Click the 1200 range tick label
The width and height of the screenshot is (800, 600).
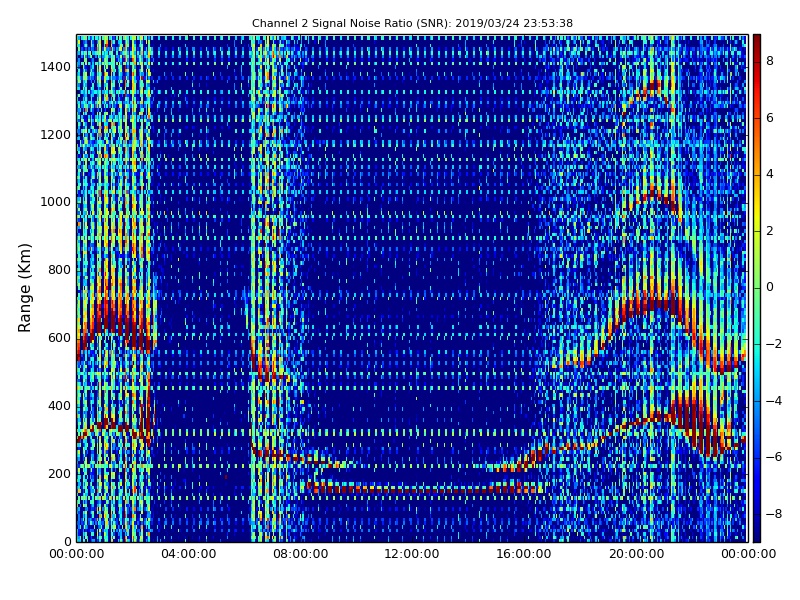(x=56, y=135)
